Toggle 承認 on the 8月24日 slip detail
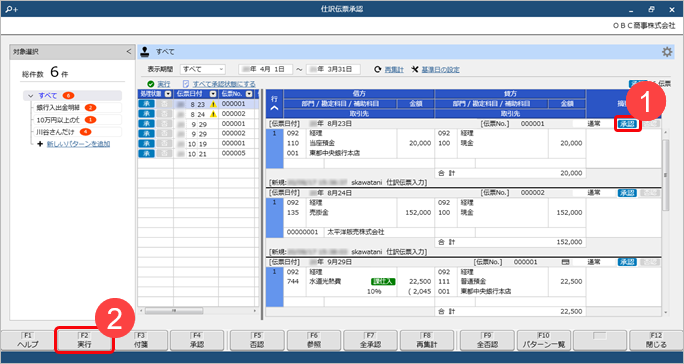Image resolution: width=684 pixels, height=364 pixels. pyautogui.click(x=627, y=193)
